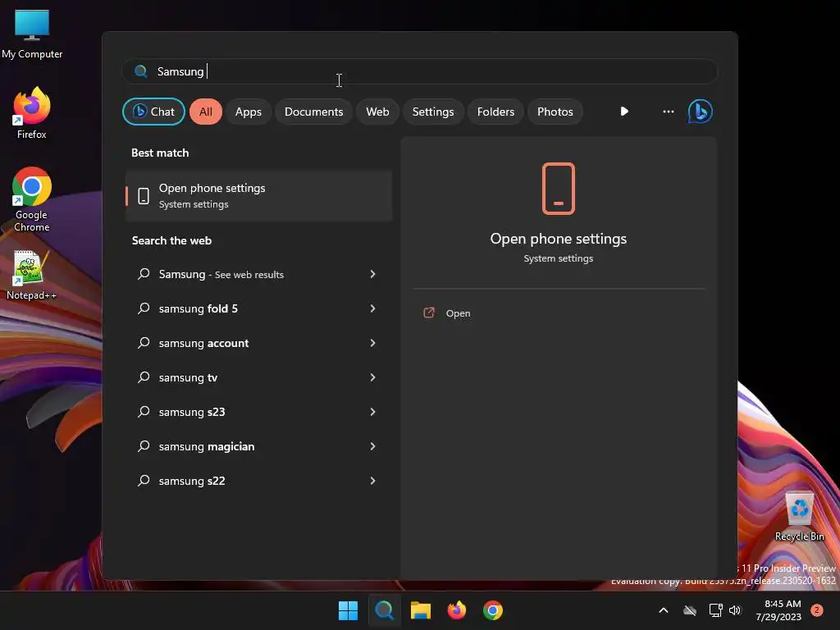Select the Google Chrome desktop shortcut

(32, 199)
